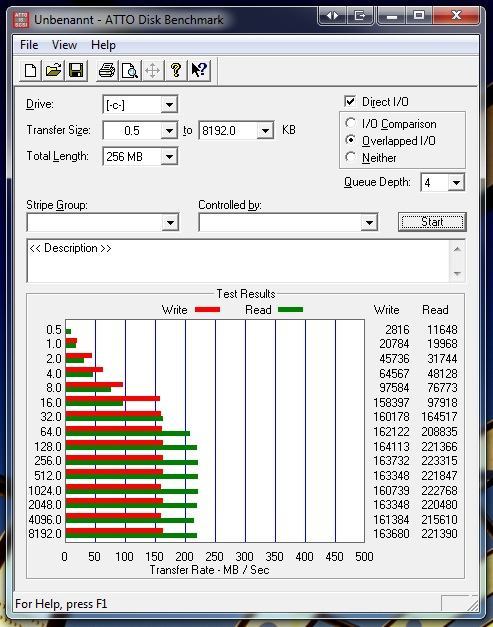The width and height of the screenshot is (493, 627).
Task: Close the ATTO Disk Benchmark window
Action: (456, 16)
